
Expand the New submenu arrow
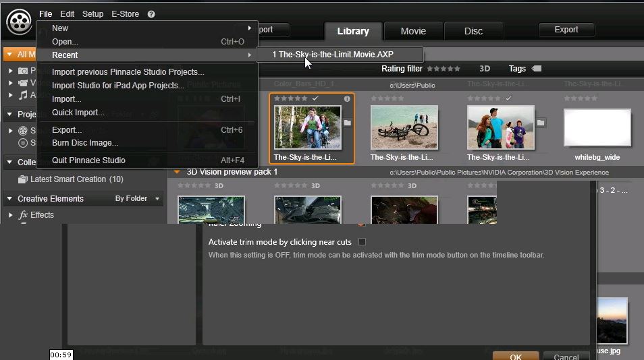point(249,28)
